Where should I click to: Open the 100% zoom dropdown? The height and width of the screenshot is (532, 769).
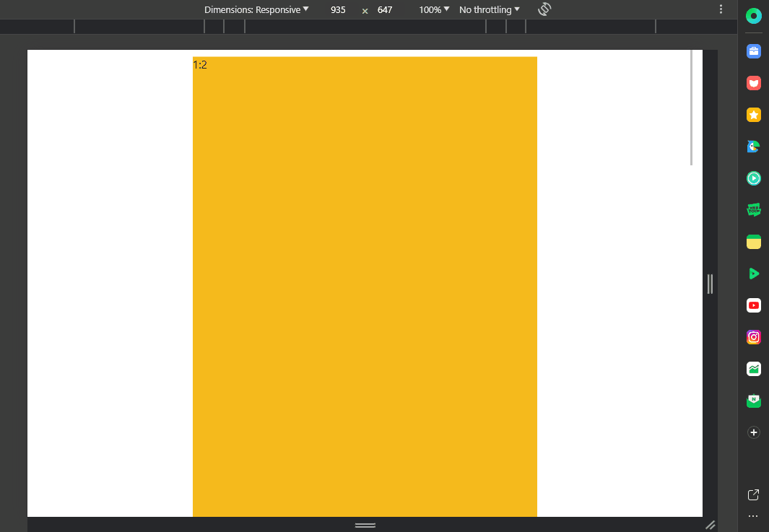[434, 10]
